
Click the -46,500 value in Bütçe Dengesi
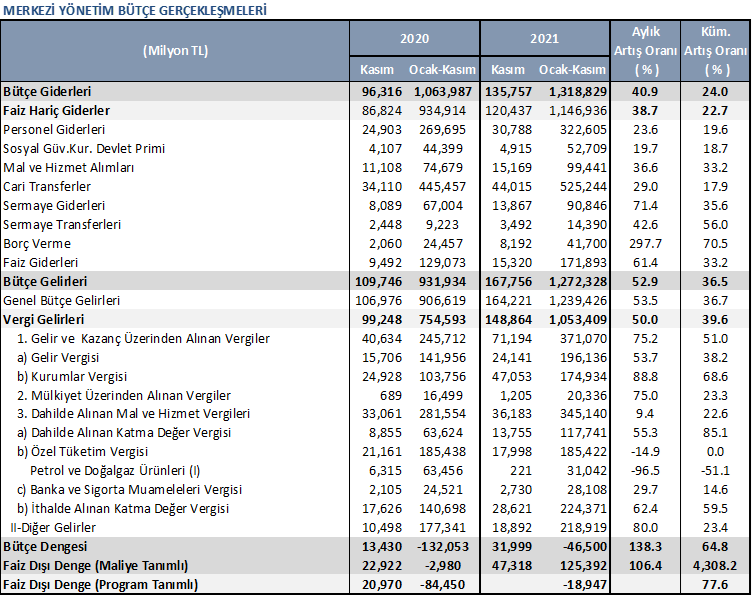point(584,547)
